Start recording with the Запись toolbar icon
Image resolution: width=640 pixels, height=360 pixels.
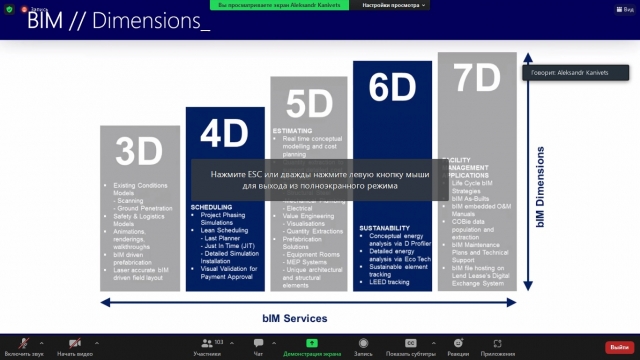click(363, 343)
